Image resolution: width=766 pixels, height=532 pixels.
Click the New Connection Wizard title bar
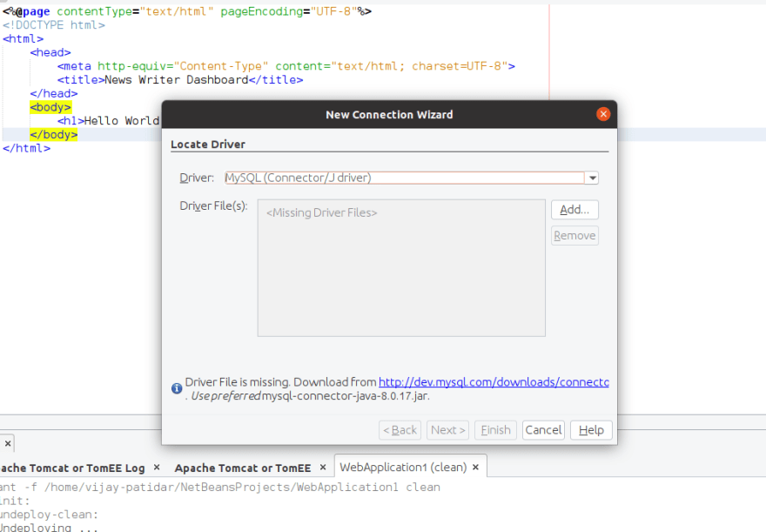click(389, 114)
